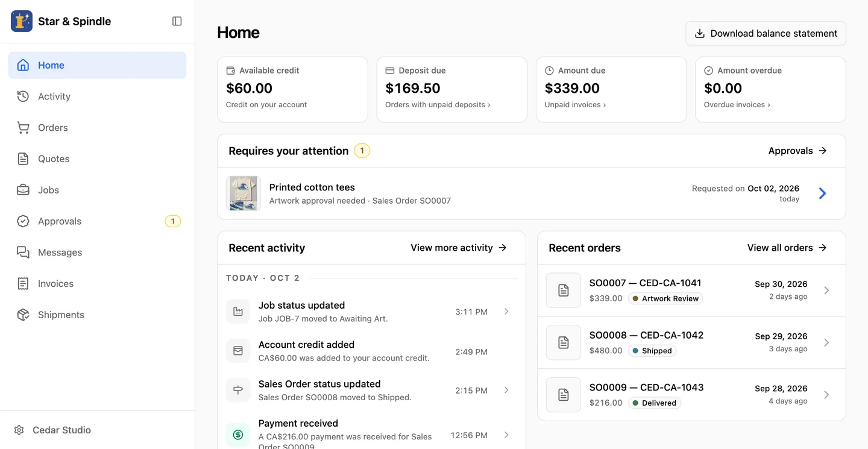This screenshot has width=868, height=449.
Task: Click the Requires your attention count badge
Action: 362,151
